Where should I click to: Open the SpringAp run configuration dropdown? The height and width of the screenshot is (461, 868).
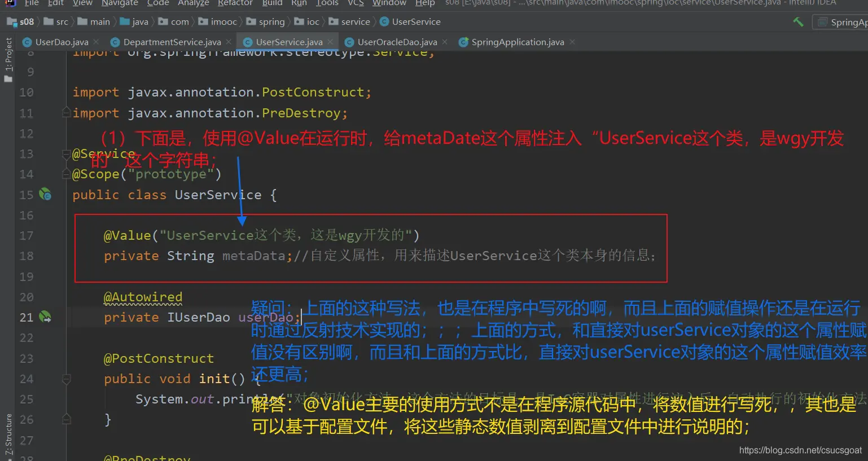[x=842, y=22]
